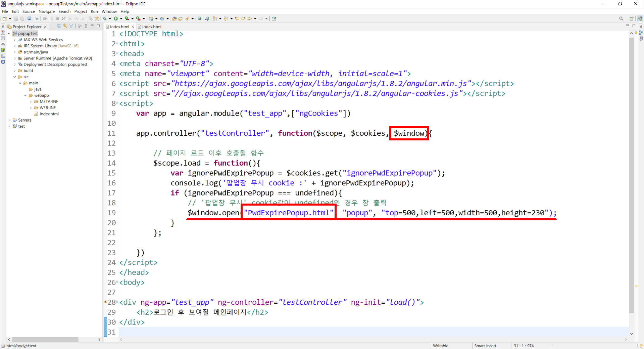Close the Project Explorer view tab
Image resolution: width=644 pixels, height=349 pixels.
tap(45, 27)
